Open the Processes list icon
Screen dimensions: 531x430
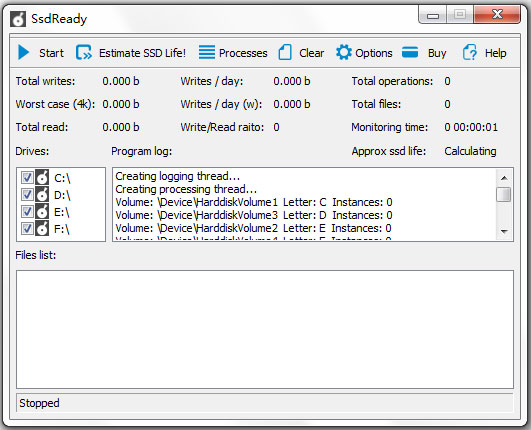pos(207,52)
